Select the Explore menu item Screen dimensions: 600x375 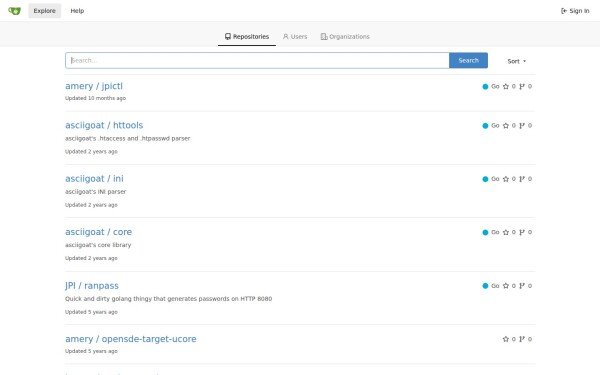44,11
